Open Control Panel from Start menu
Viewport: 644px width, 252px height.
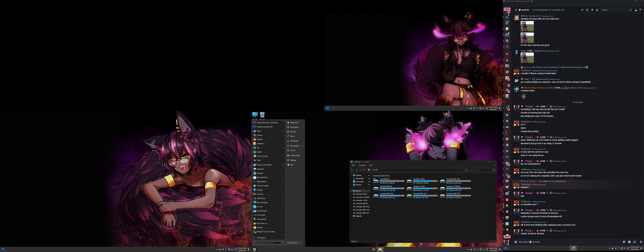pos(295,155)
